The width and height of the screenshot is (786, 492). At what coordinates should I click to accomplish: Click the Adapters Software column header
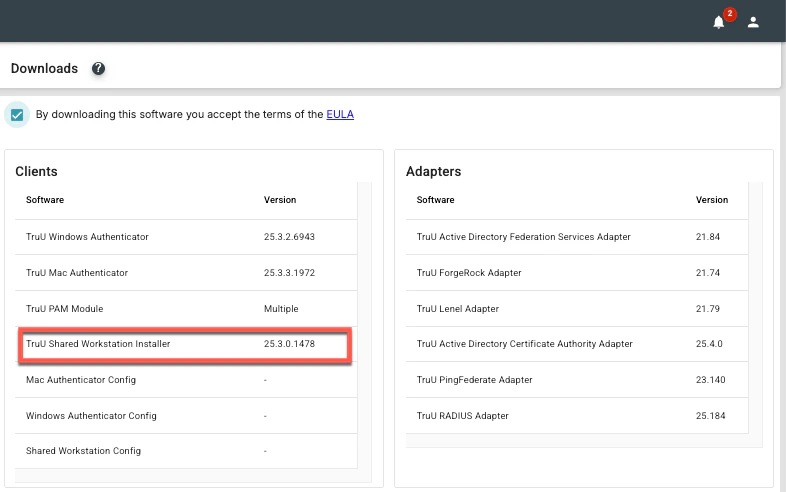[435, 200]
